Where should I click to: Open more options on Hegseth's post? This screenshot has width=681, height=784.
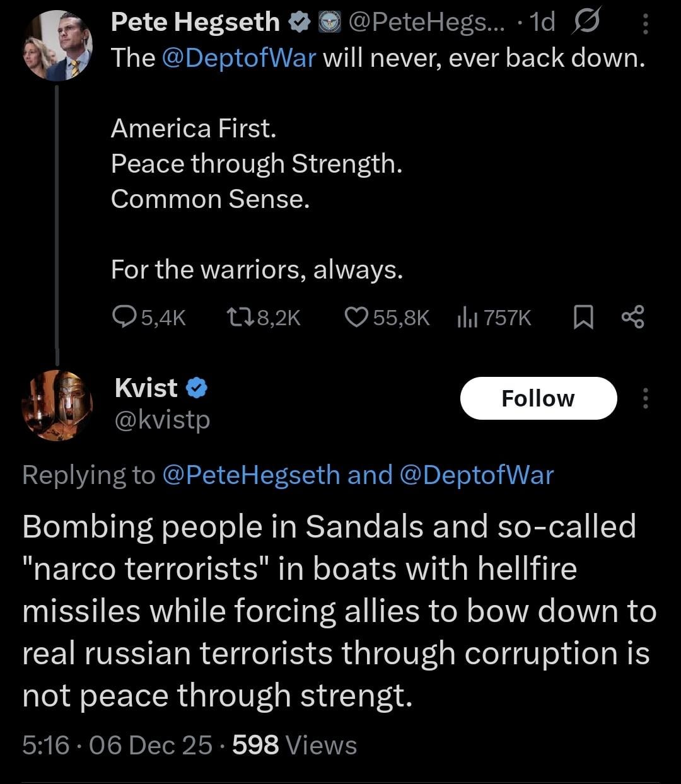click(645, 24)
